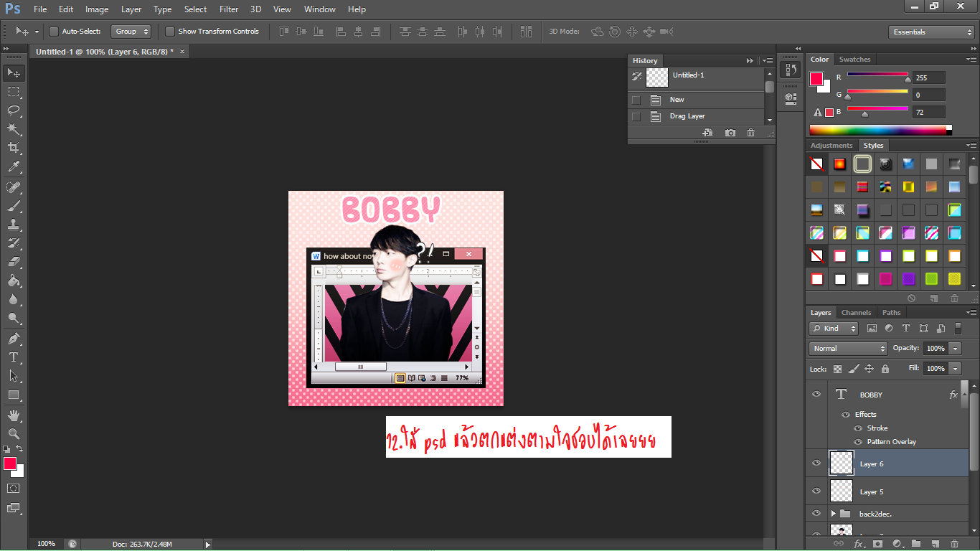Image resolution: width=980 pixels, height=551 pixels.
Task: Click the color spectrum ramp
Action: [x=880, y=130]
